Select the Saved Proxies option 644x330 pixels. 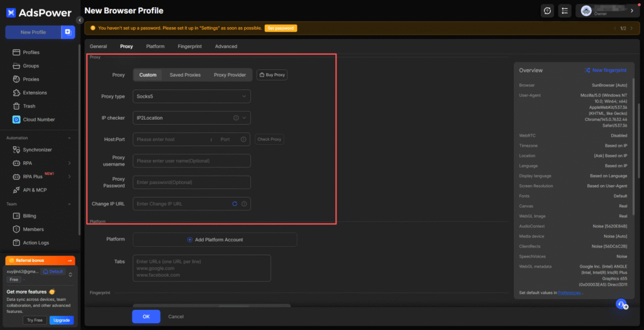click(185, 75)
